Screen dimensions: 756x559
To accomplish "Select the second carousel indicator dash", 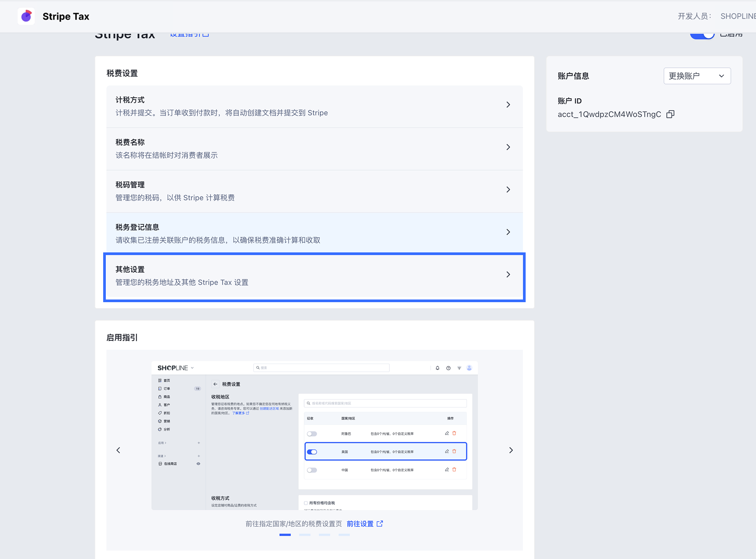I will pos(305,535).
